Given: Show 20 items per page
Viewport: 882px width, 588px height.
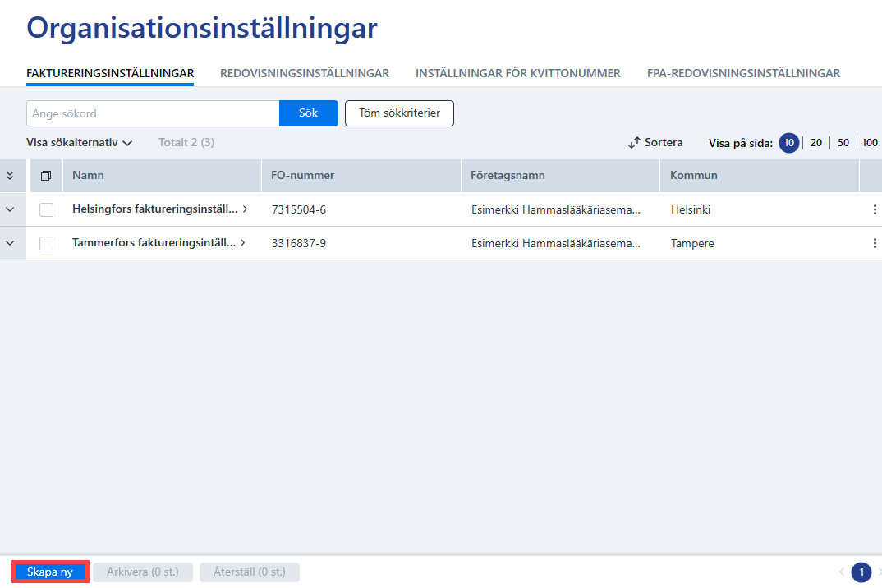Looking at the screenshot, I should point(816,143).
